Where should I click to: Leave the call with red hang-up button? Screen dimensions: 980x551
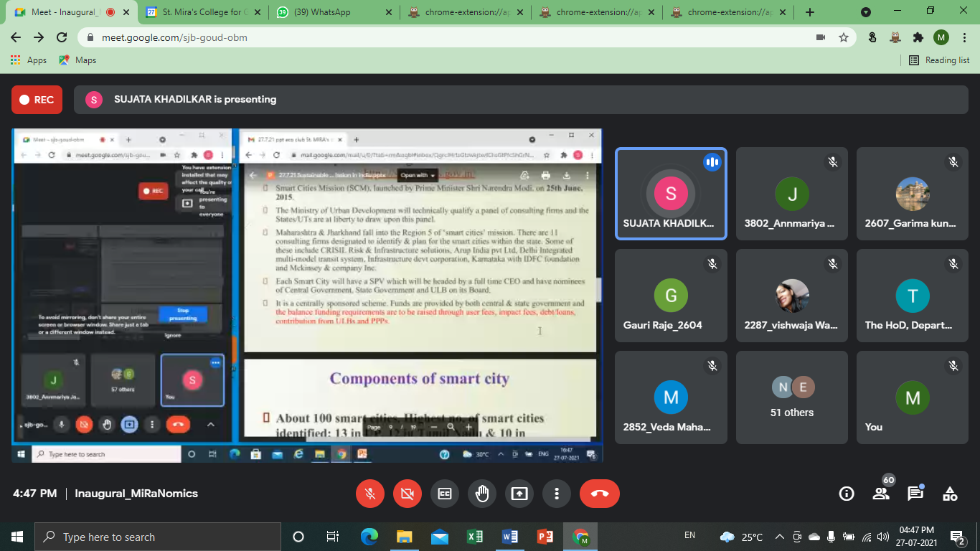point(599,494)
